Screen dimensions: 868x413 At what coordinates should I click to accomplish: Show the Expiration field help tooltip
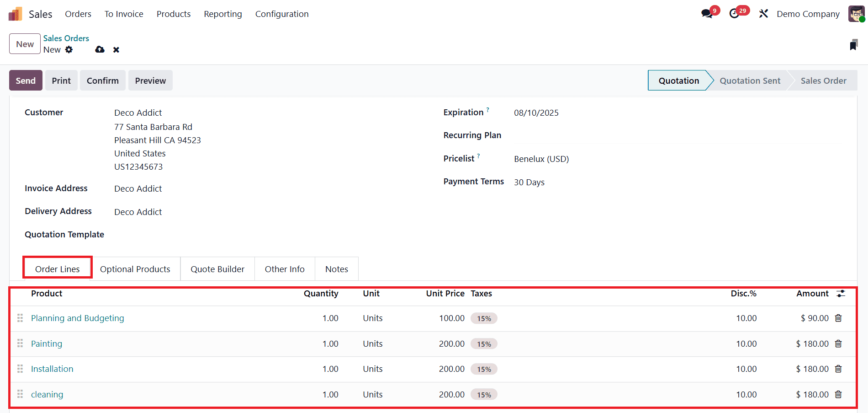tap(487, 110)
